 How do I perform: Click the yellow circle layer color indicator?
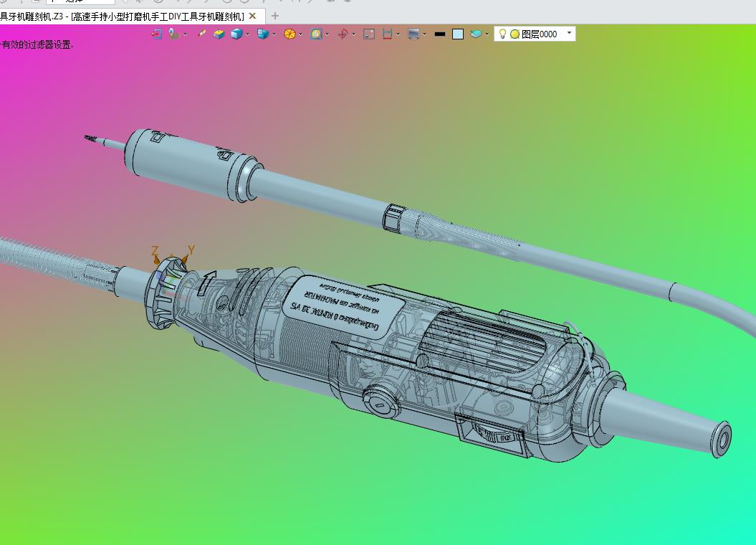[515, 34]
